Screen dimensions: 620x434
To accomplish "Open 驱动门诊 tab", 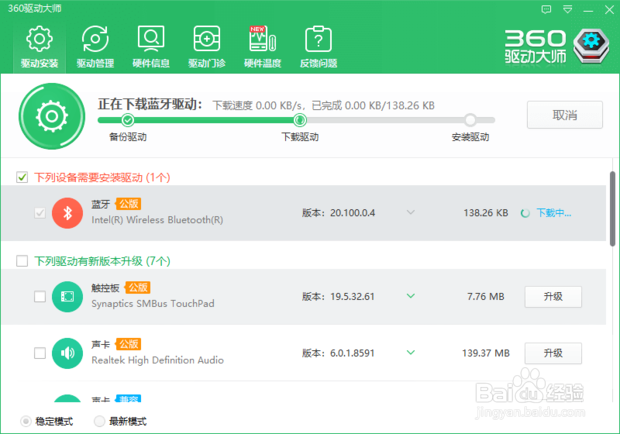I will [207, 47].
